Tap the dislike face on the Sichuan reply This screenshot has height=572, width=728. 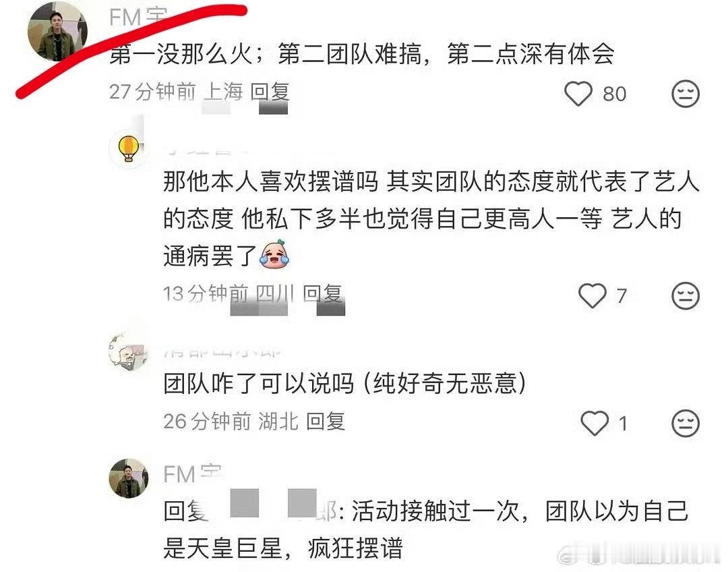pos(686,295)
